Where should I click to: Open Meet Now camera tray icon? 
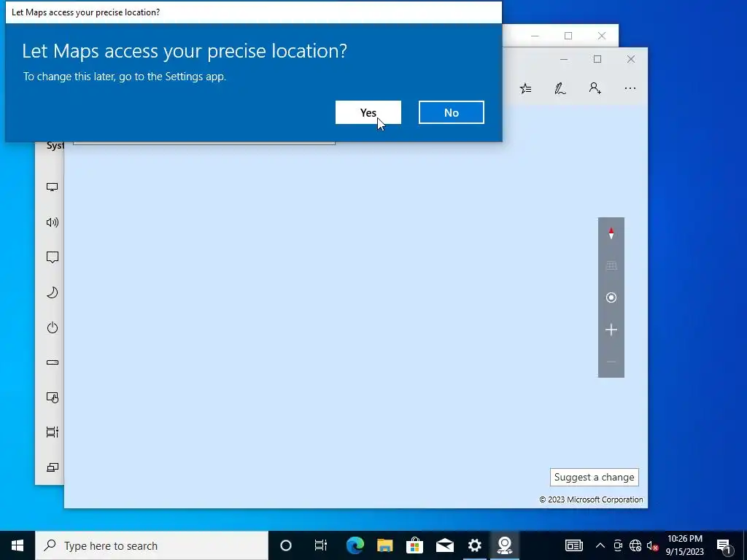click(x=618, y=545)
